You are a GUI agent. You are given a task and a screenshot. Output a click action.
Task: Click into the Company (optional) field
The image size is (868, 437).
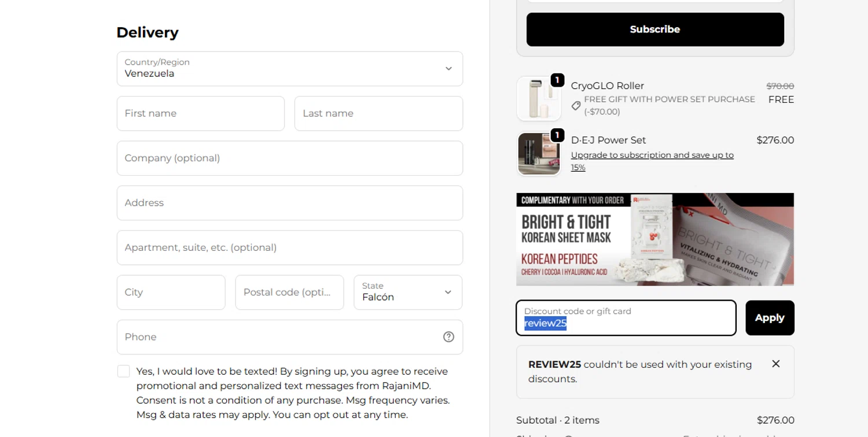coord(290,158)
